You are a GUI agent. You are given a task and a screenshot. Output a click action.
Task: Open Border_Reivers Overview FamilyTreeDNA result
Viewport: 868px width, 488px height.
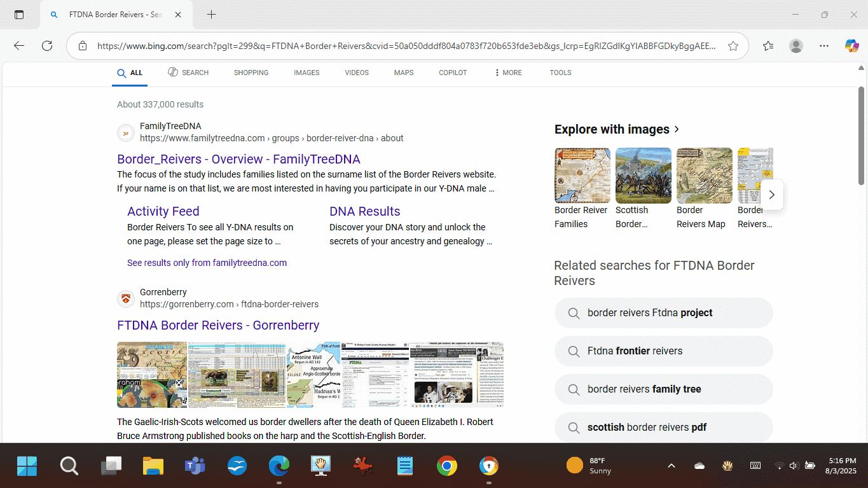[x=238, y=159]
